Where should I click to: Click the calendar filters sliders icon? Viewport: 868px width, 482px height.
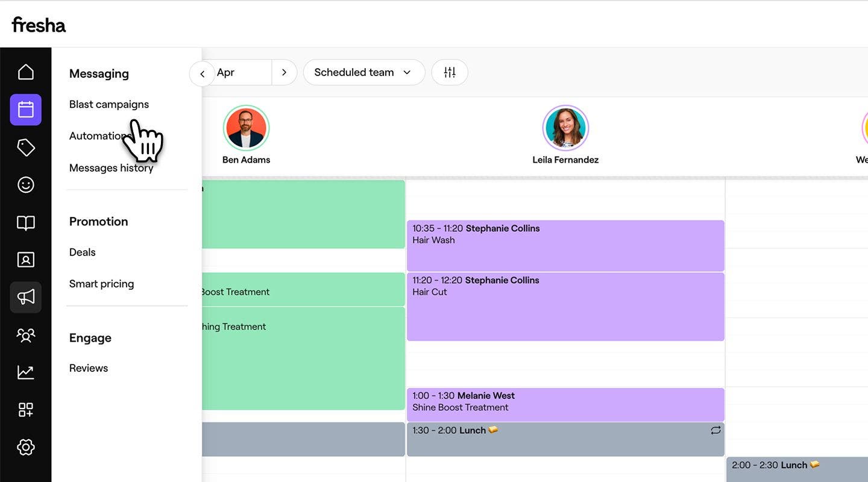pyautogui.click(x=450, y=72)
